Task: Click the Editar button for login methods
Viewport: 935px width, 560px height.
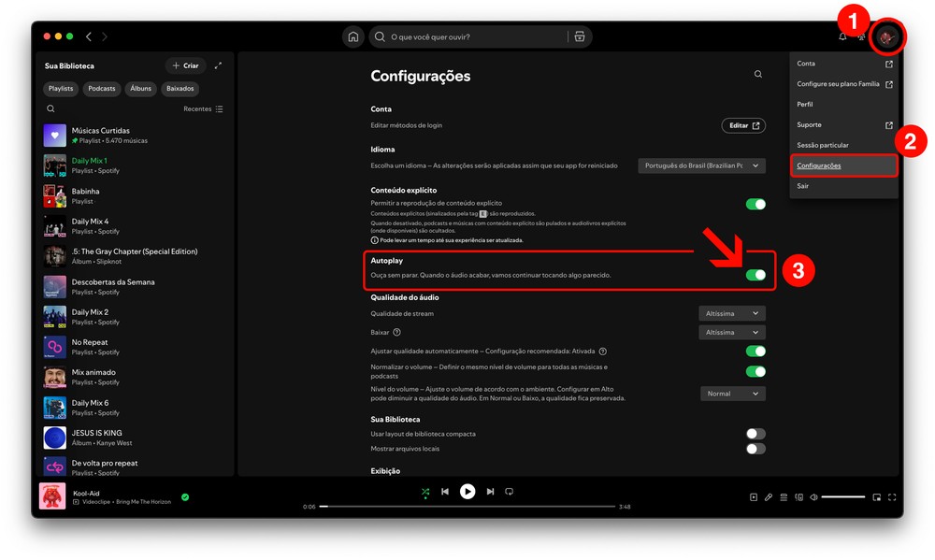Action: [743, 125]
